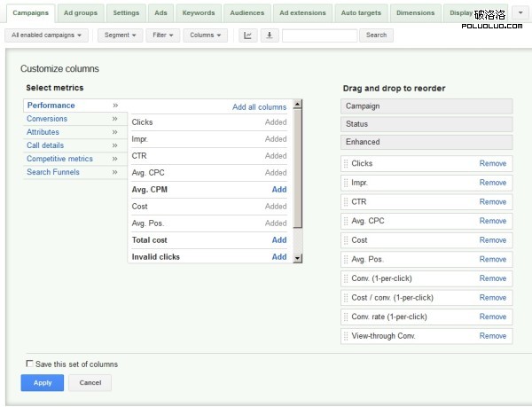Click the drag handle beside Clicks column
This screenshot has width=532, height=407.
(346, 164)
